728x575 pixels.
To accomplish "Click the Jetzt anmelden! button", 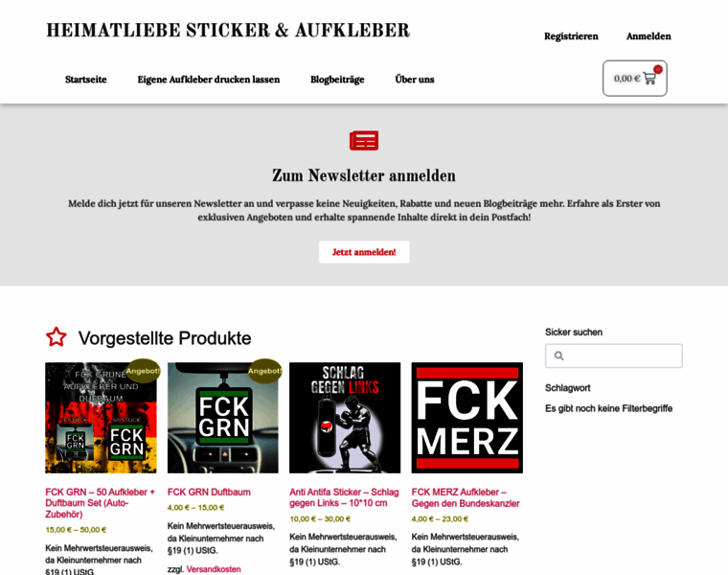I will [x=364, y=252].
